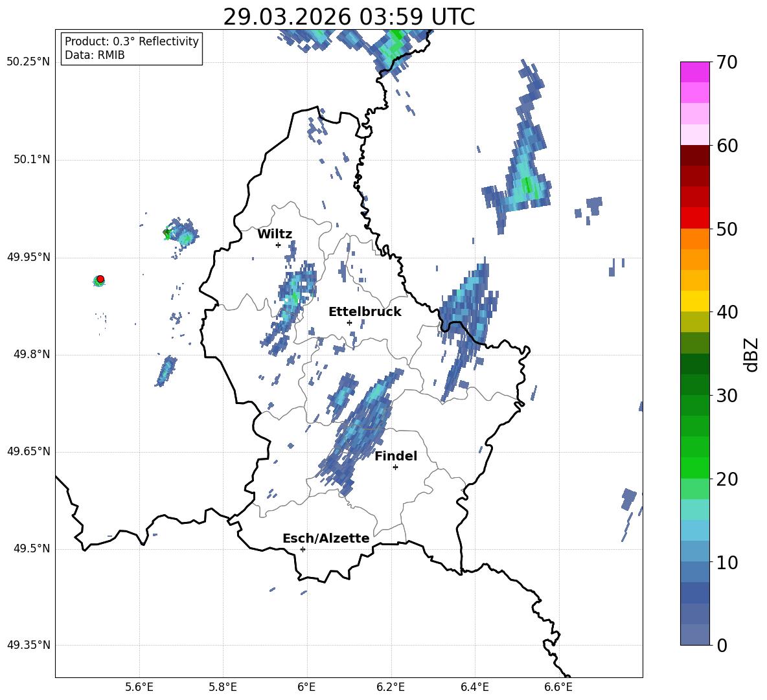Click the 49.8°N latitude label

(32, 354)
